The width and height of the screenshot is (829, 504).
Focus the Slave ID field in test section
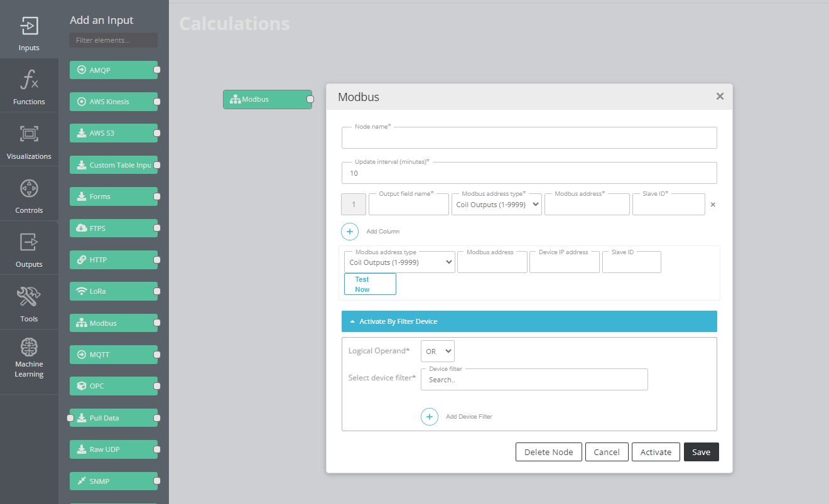(632, 262)
